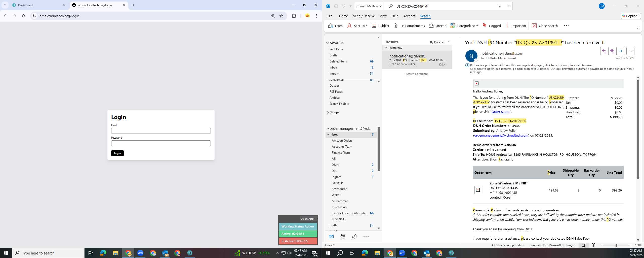The width and height of the screenshot is (644, 258).
Task: Filter search results by Flagged
Action: click(x=492, y=26)
